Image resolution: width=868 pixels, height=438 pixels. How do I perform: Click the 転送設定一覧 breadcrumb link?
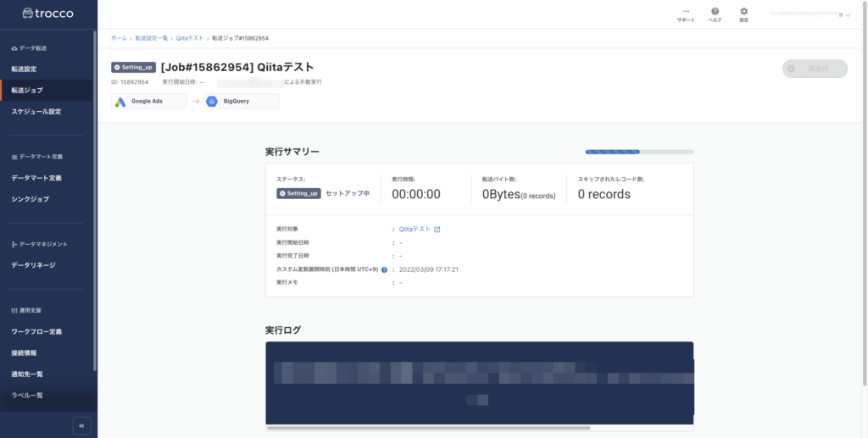[152, 38]
